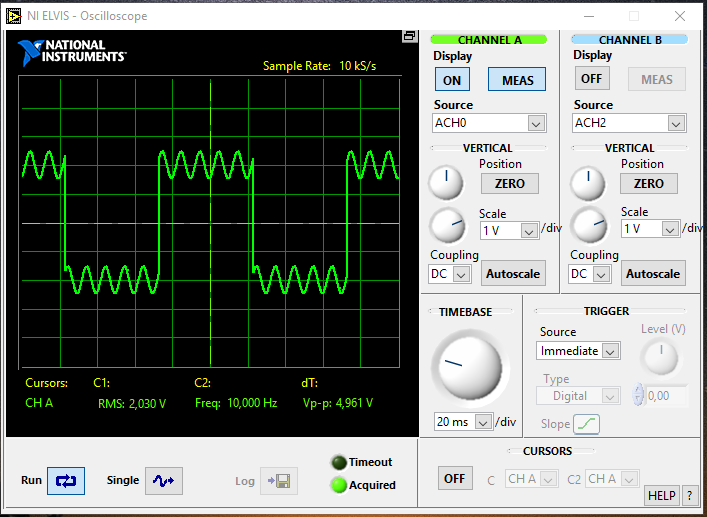Click the HELP button
The height and width of the screenshot is (517, 707).
click(x=661, y=495)
